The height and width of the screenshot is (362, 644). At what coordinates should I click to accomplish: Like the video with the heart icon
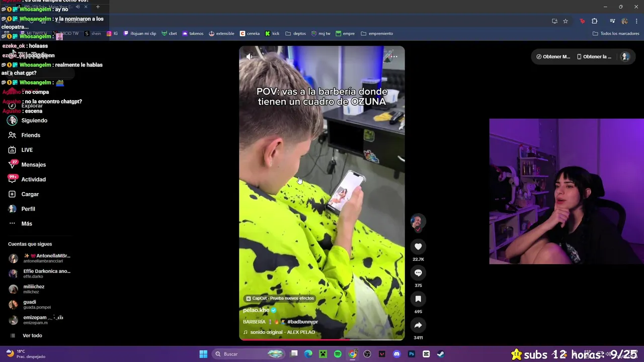click(x=418, y=246)
